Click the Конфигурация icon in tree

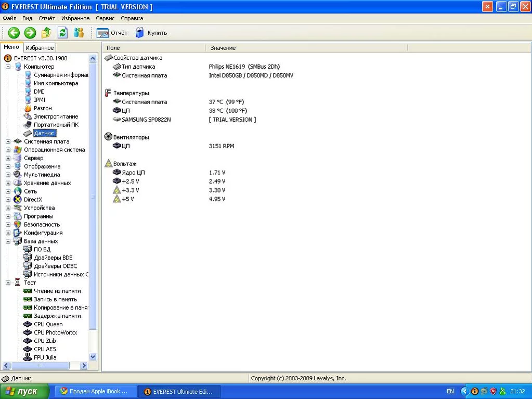pos(18,233)
